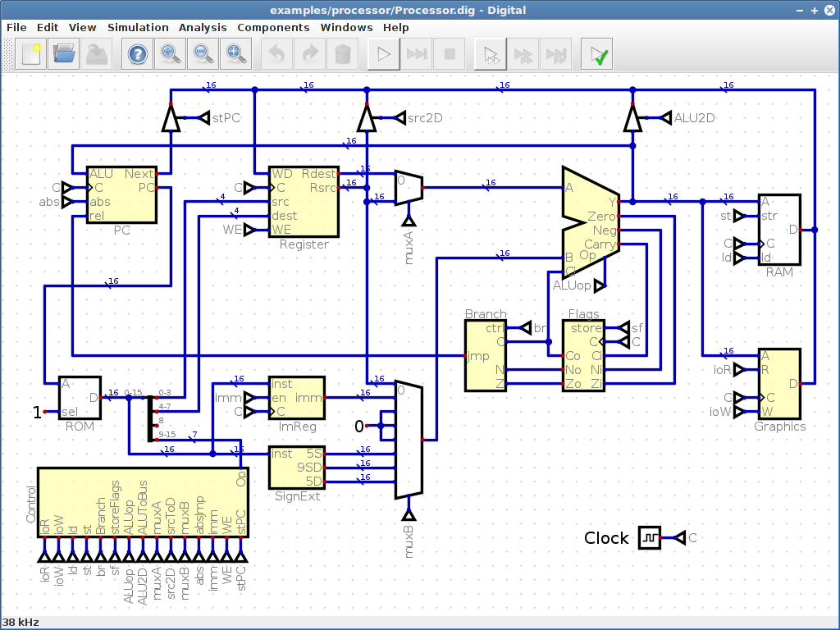Fit circuit to window with the zoom-fit icon
Viewport: 840px width, 630px height.
[x=235, y=53]
